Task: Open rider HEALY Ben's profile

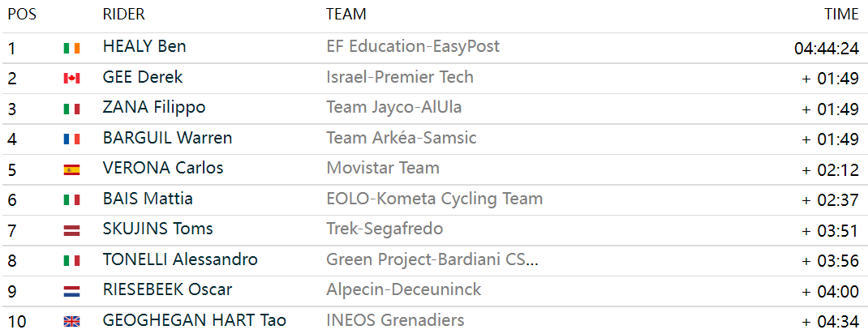Action: point(144,46)
